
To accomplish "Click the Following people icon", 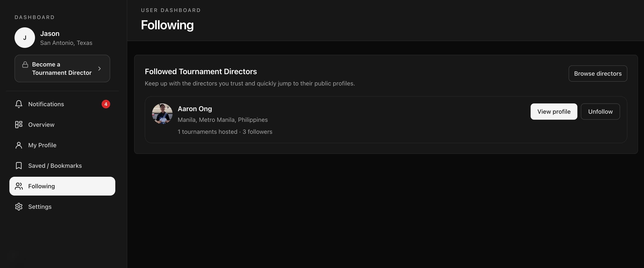I will 19,186.
